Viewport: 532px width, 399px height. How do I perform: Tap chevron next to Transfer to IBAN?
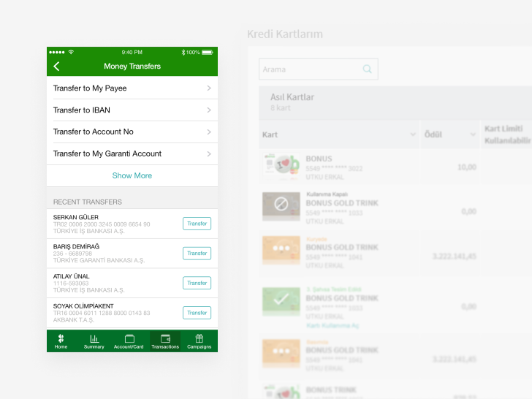209,110
